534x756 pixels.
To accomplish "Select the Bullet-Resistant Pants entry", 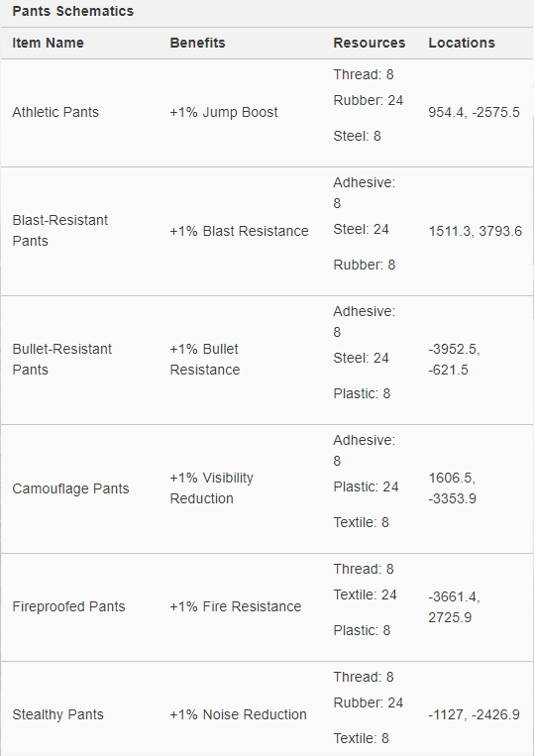I will point(62,360).
